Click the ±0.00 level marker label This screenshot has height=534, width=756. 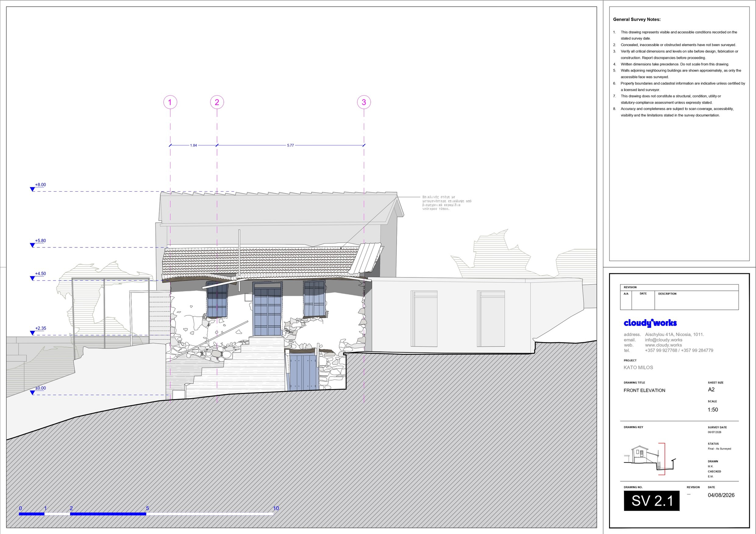click(x=40, y=388)
